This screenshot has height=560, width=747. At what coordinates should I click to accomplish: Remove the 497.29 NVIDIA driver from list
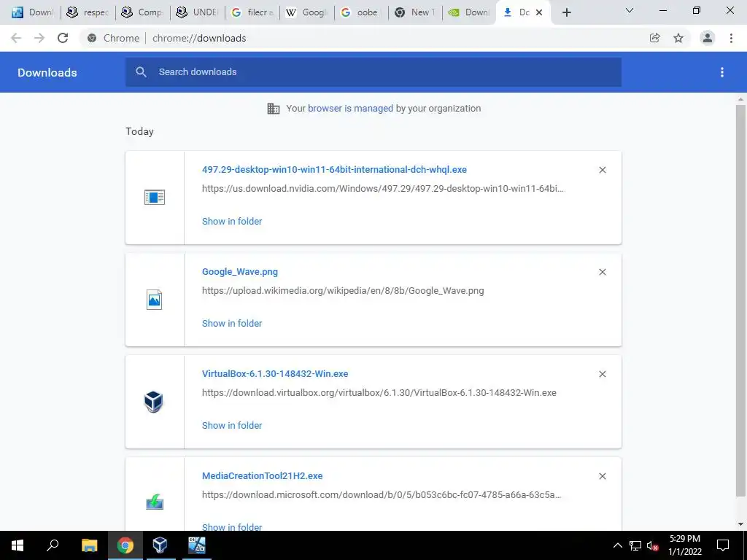point(602,170)
